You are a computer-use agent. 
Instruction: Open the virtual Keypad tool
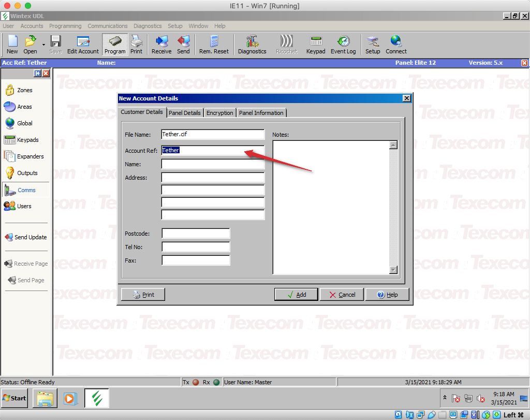tap(316, 45)
